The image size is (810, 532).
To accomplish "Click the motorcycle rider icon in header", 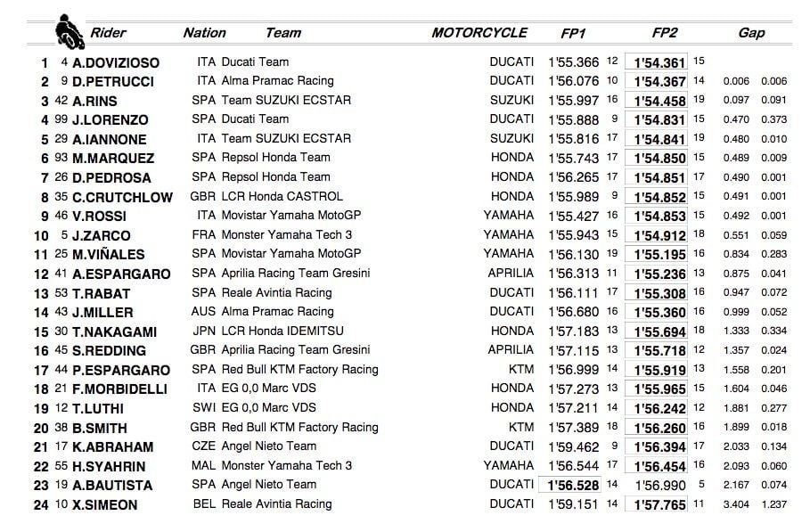I will tap(69, 30).
